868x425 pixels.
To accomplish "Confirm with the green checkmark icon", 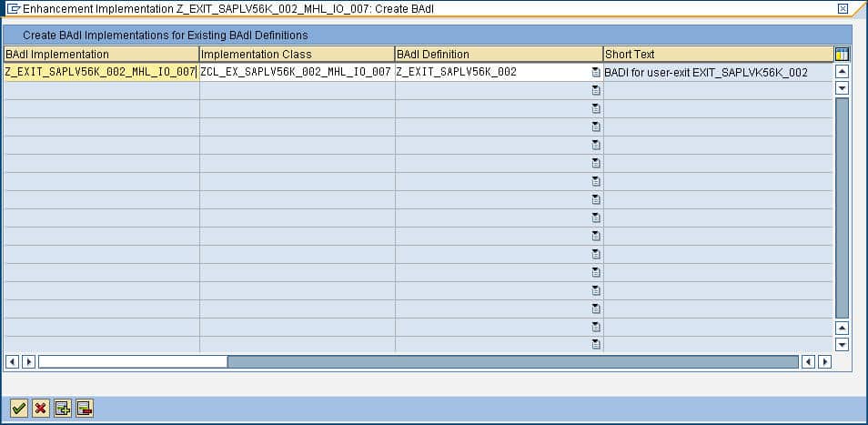I will pyautogui.click(x=19, y=409).
